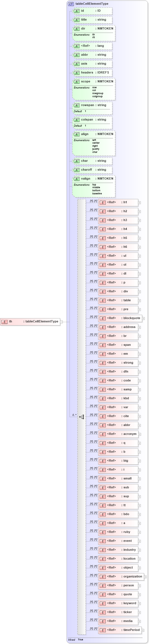
Task: Expand the div element reference
Action: 140,292
